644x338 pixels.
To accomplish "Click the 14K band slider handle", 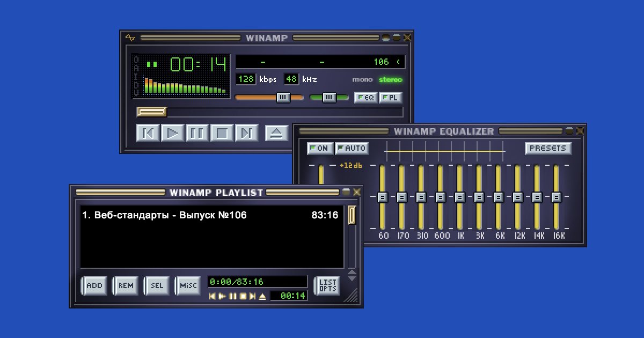I will (x=537, y=197).
